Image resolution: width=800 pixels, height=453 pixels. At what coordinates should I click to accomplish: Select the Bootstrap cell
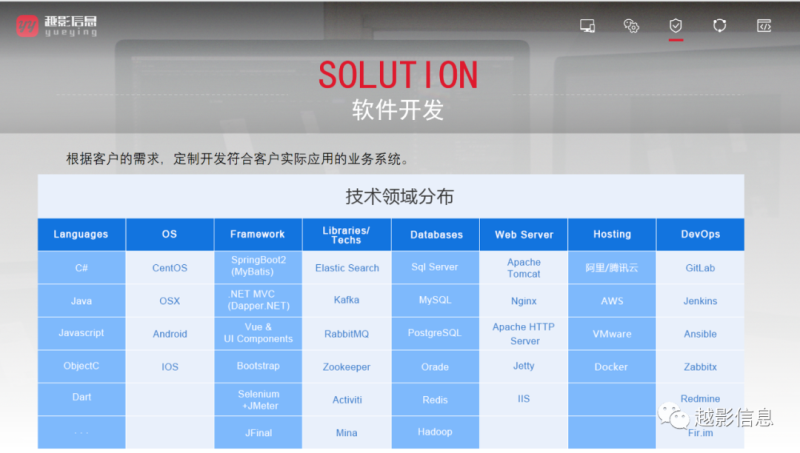click(x=258, y=366)
